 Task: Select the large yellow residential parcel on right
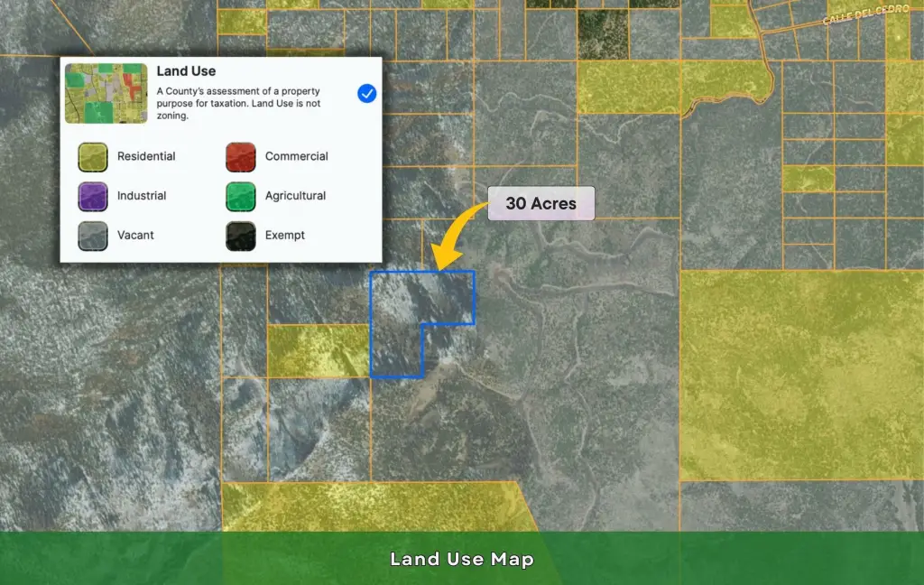pos(799,375)
